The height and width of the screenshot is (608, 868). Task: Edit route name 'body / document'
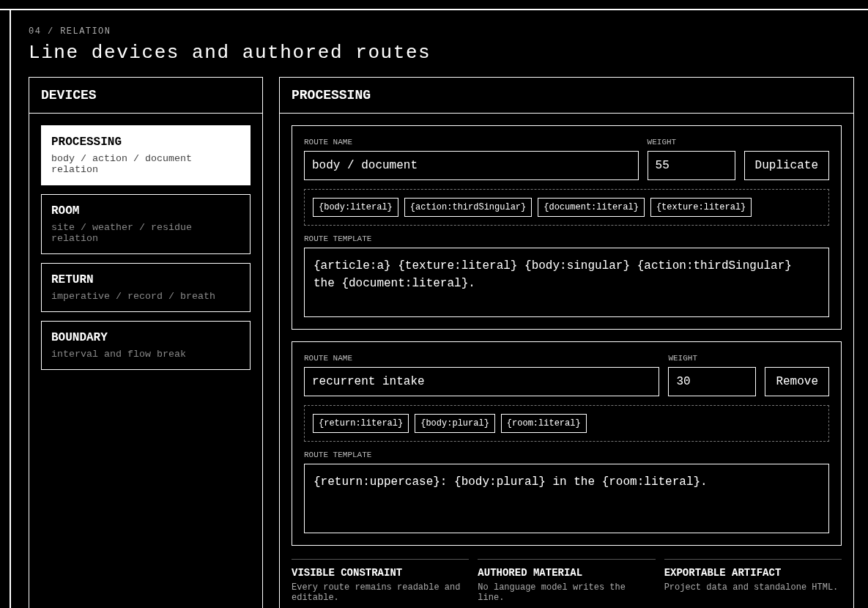[471, 165]
